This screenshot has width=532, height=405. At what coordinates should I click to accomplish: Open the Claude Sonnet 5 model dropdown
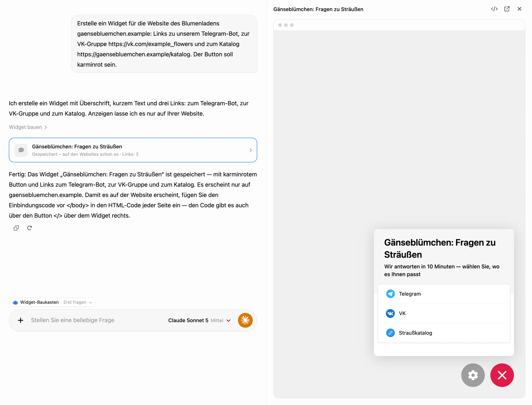tap(199, 320)
